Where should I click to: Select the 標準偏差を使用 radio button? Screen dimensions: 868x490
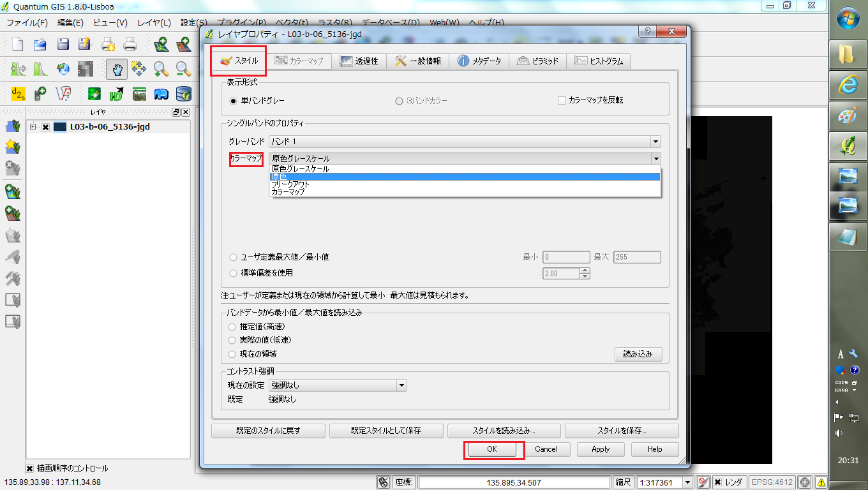pyautogui.click(x=233, y=273)
